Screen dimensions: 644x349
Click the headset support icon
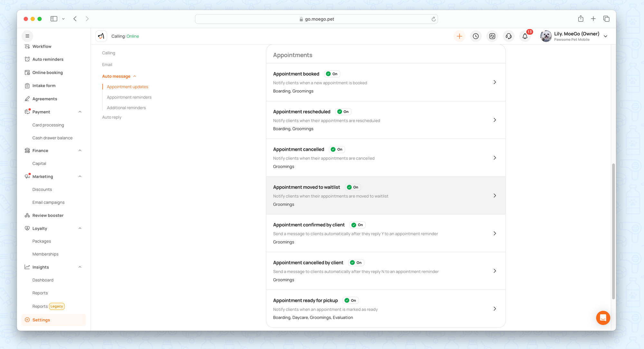coord(509,36)
